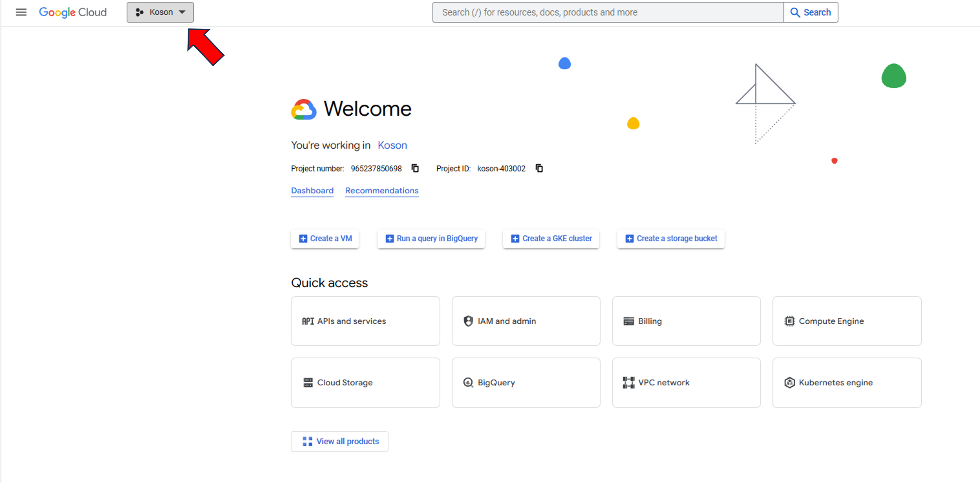Screen dimensions: 980x483
Task: Click Create a GKE cluster
Action: [551, 238]
